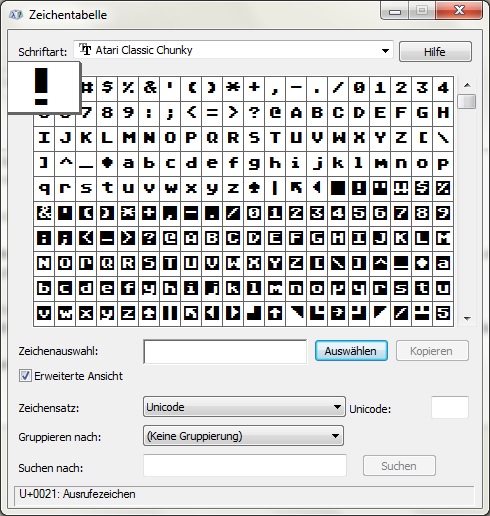Click the enlarged exclamation mark preview
The height and width of the screenshot is (516, 490).
pyautogui.click(x=44, y=87)
